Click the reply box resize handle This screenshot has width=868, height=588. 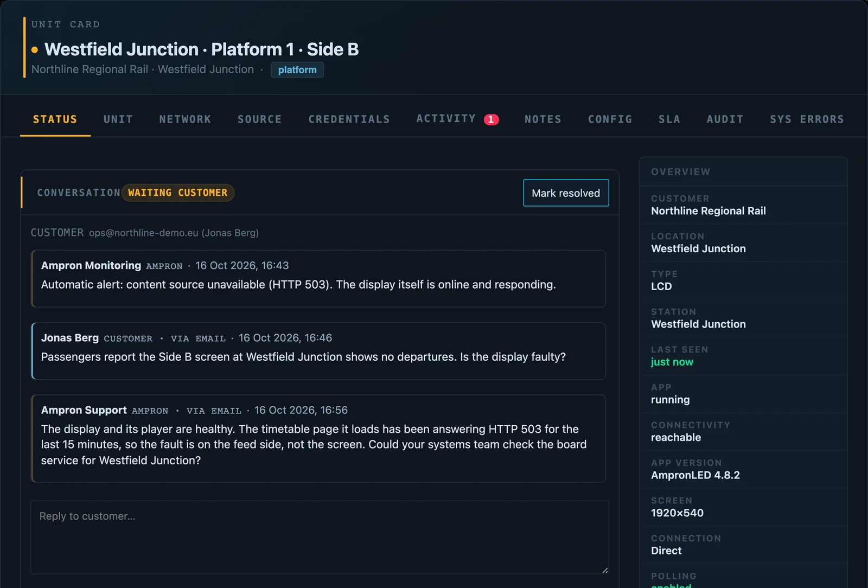click(605, 570)
